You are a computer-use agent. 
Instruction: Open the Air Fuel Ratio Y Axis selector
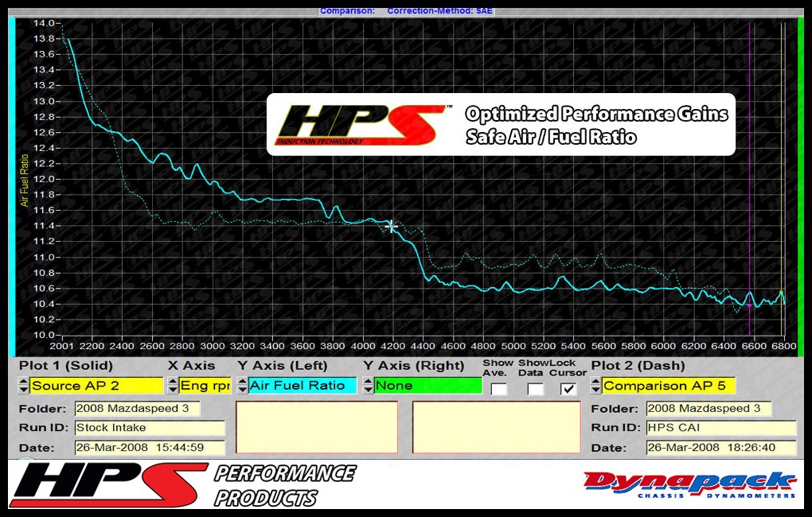[302, 386]
